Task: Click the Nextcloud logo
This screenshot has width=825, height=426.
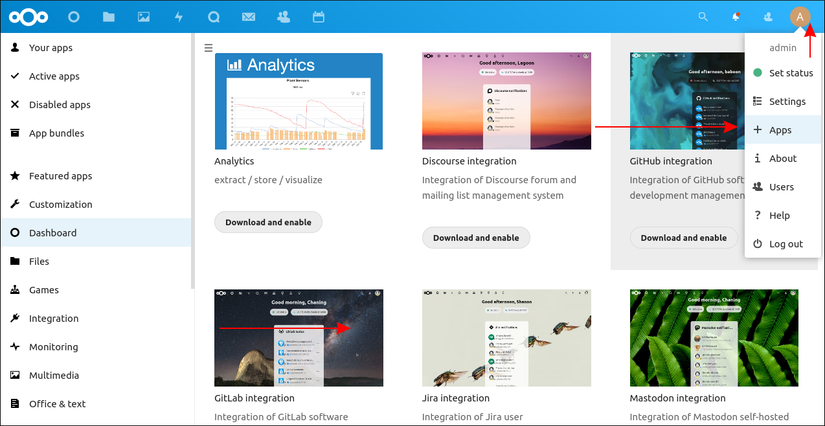Action: (x=28, y=17)
